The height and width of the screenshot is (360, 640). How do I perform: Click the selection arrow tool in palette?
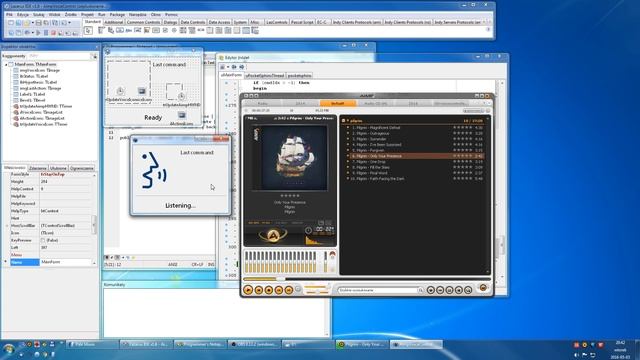pyautogui.click(x=88, y=31)
